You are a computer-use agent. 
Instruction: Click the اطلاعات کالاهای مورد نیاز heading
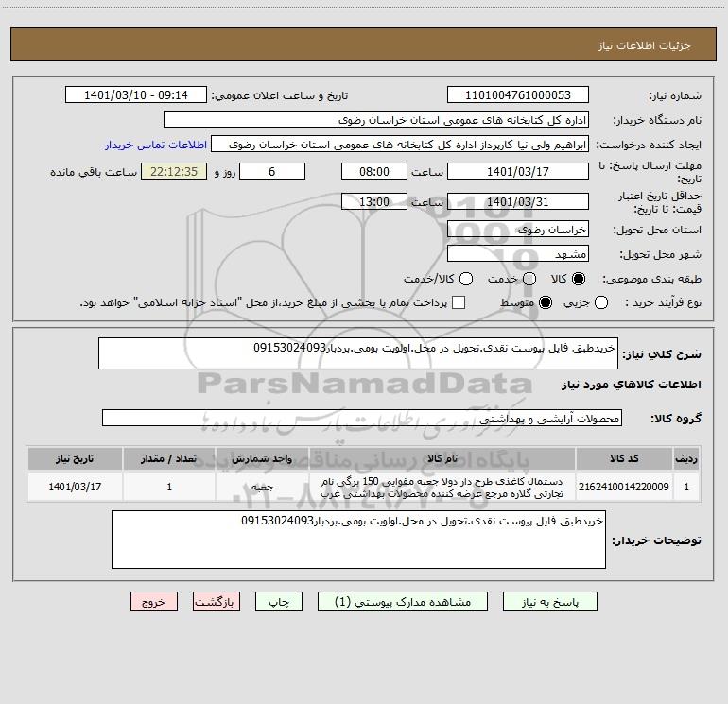(x=632, y=385)
